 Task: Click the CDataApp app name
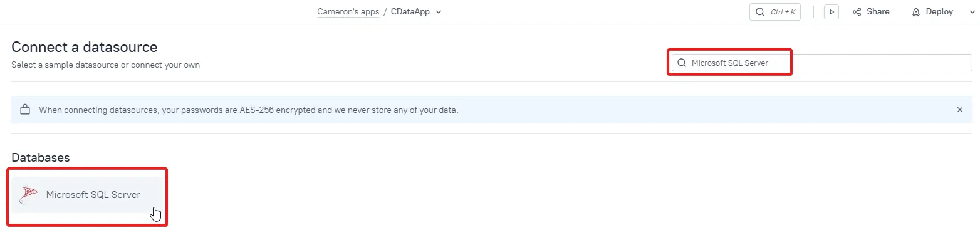point(410,12)
